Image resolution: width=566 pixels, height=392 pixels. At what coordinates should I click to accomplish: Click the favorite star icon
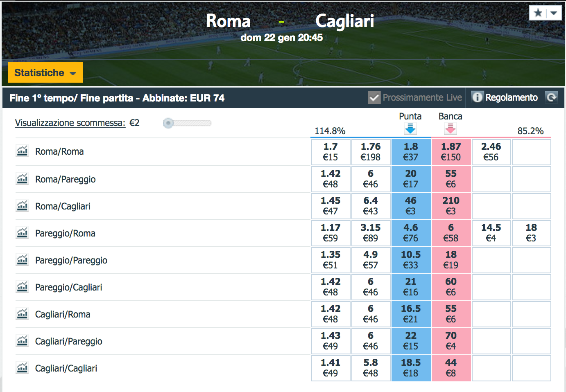pos(538,13)
